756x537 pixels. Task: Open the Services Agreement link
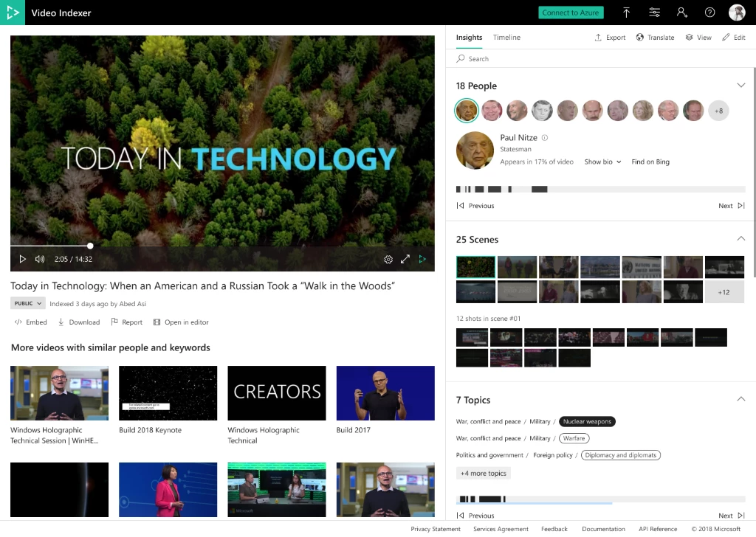[x=501, y=529]
